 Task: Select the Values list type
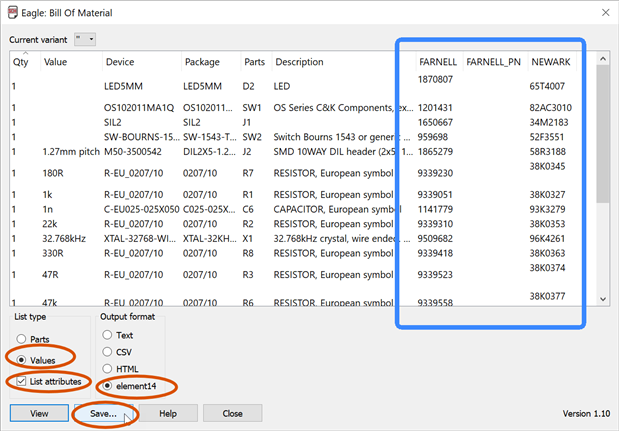[x=23, y=359]
